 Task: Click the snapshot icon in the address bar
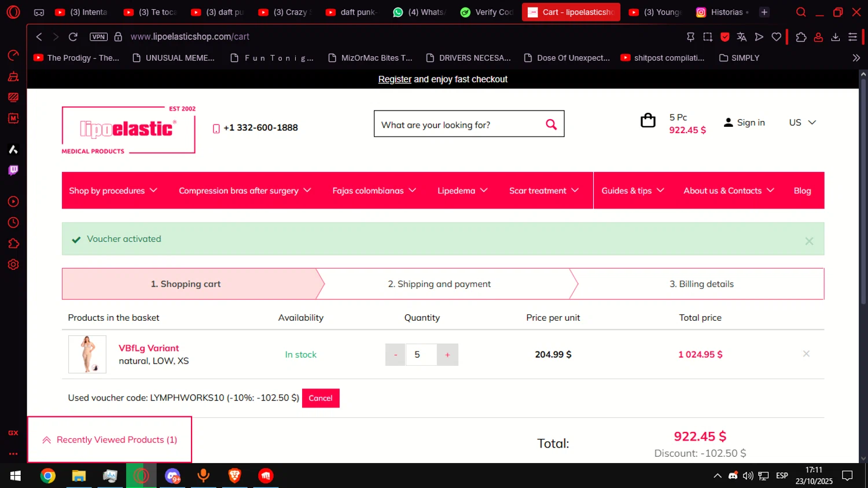(708, 36)
